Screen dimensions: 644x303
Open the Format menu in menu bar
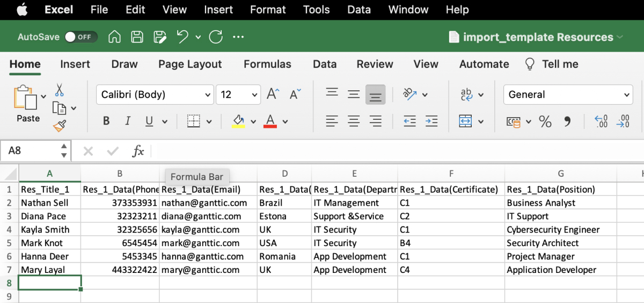268,10
